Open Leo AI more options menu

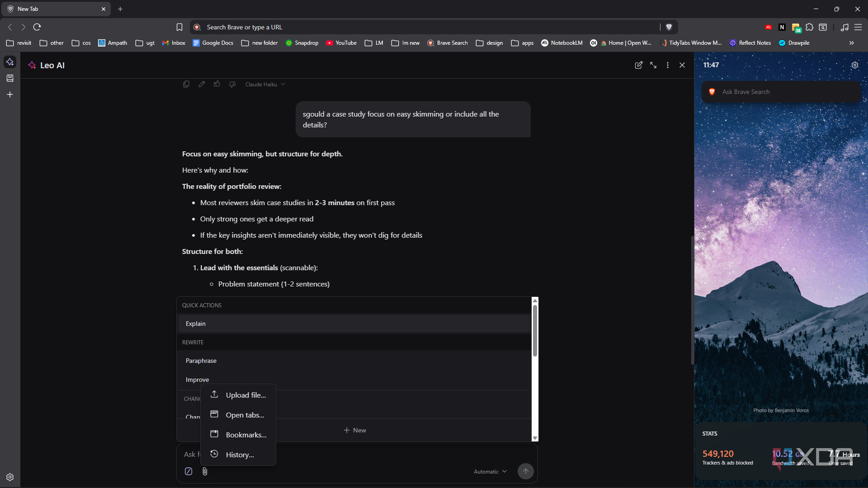668,65
